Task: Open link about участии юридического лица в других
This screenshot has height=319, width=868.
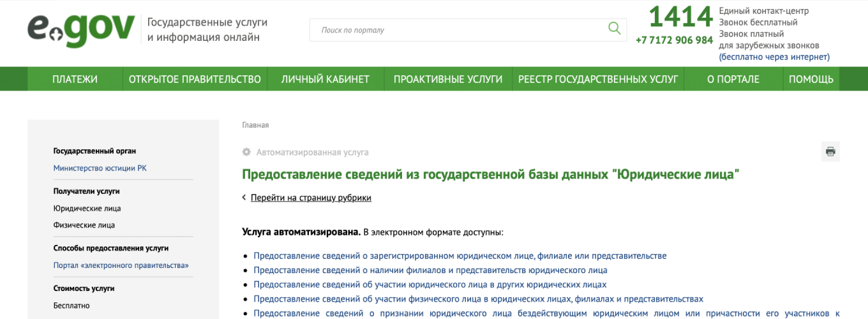Action: coord(430,285)
